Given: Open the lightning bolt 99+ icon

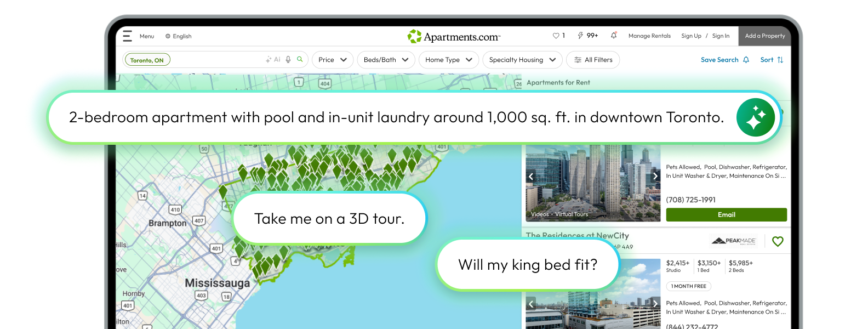Looking at the screenshot, I should 587,36.
